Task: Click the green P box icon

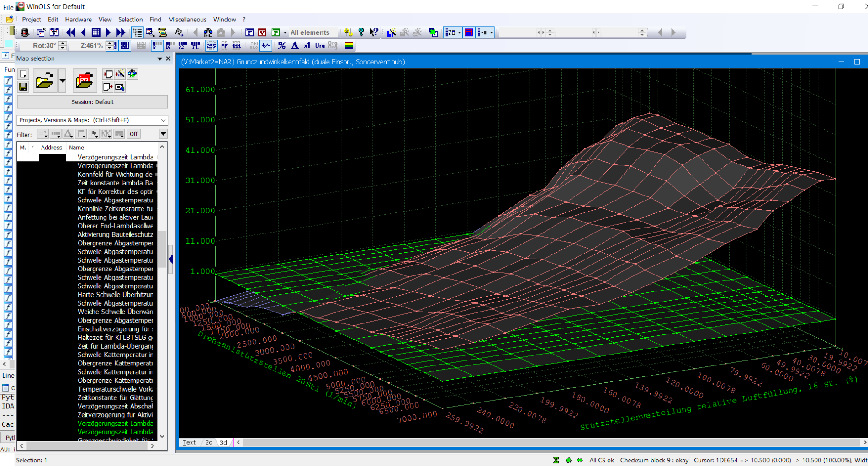Action: (275, 32)
